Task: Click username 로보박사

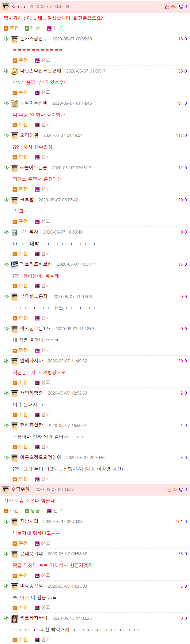Action: click(29, 232)
